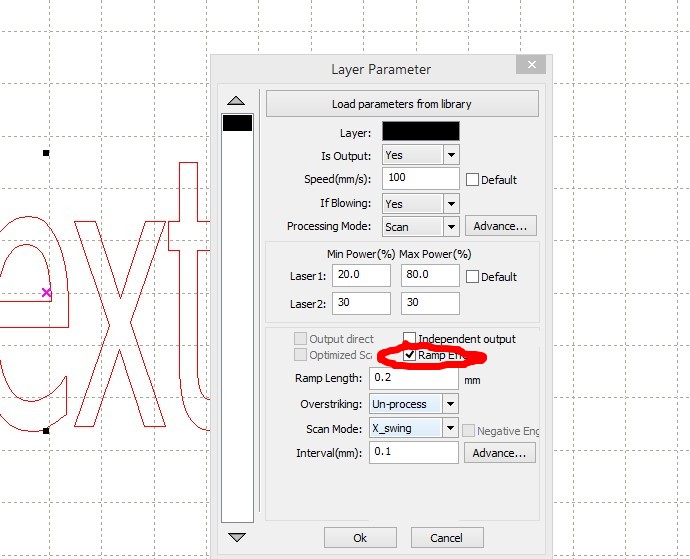Pick the black Layer color swatch
Image resolution: width=690 pixels, height=559 pixels.
click(x=419, y=131)
